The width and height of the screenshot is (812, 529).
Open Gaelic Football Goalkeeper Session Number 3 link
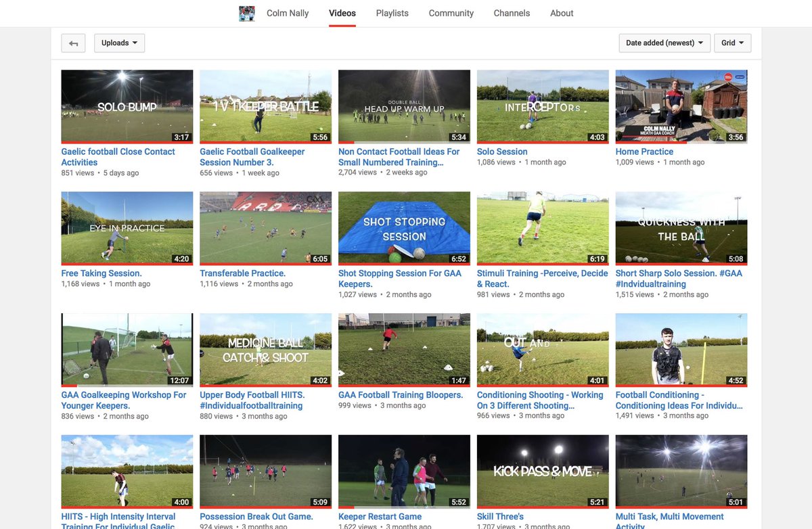point(252,157)
